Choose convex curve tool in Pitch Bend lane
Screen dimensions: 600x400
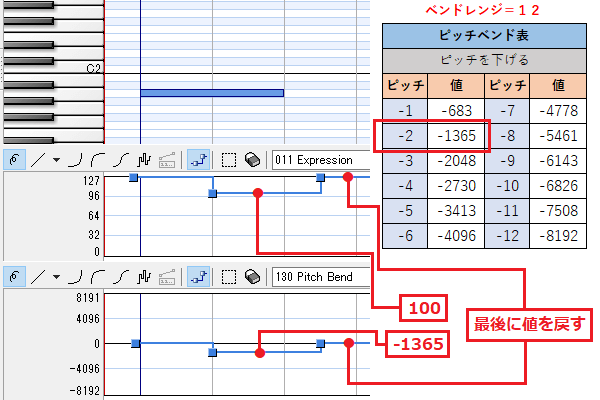97,276
